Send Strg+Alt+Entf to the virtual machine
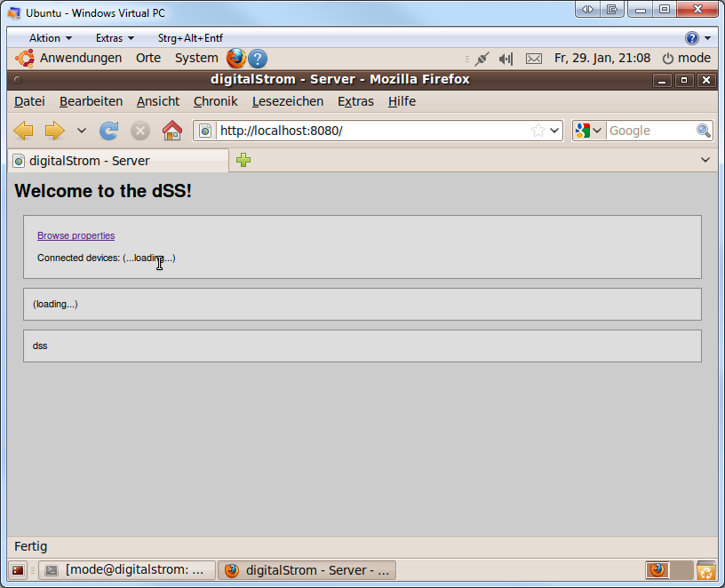 (190, 38)
